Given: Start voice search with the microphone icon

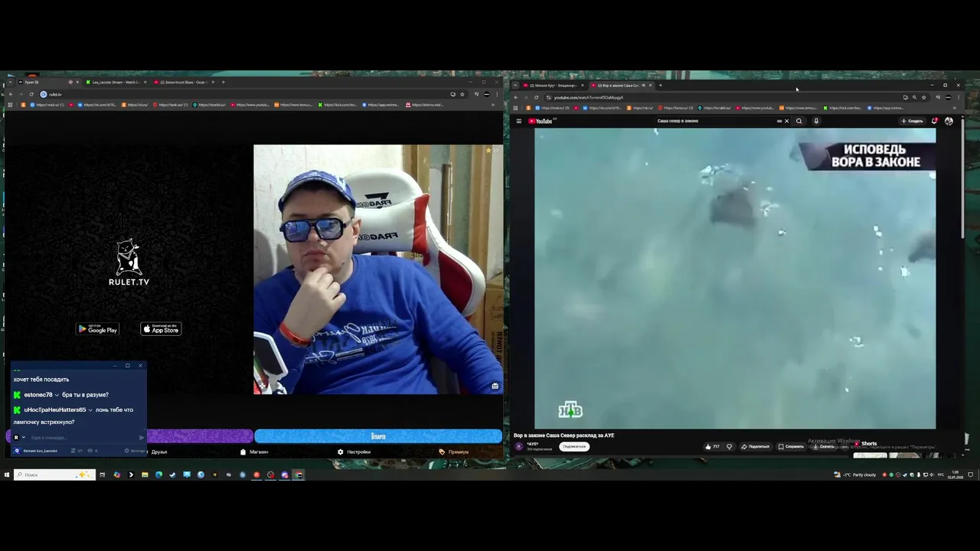Looking at the screenshot, I should [816, 121].
